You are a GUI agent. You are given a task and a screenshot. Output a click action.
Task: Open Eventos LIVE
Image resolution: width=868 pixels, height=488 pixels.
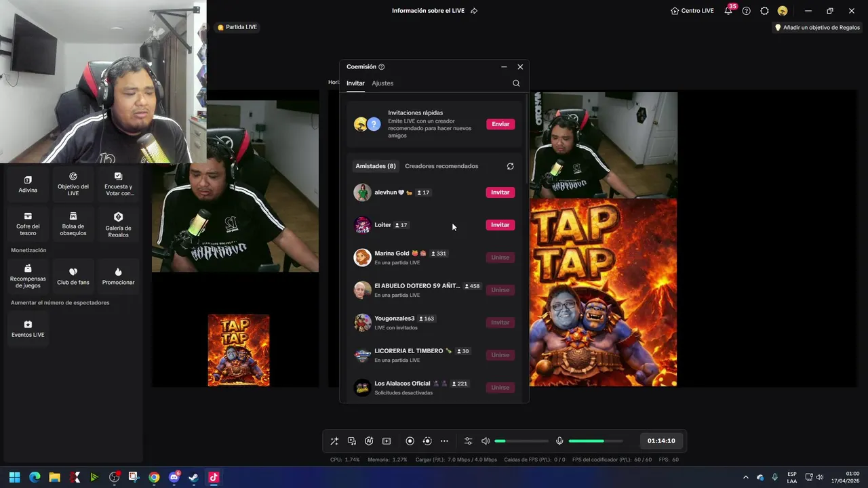click(x=28, y=329)
